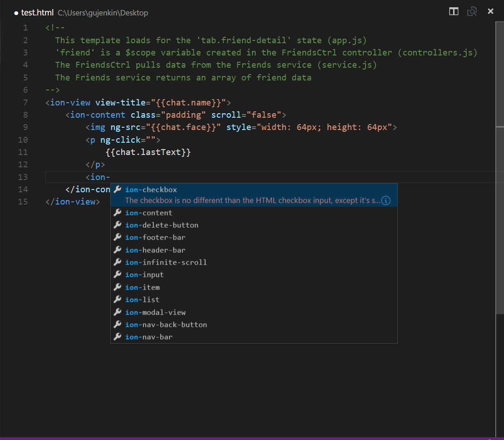Select ion-header-bar completion item
The width and height of the screenshot is (504, 440).
[155, 250]
